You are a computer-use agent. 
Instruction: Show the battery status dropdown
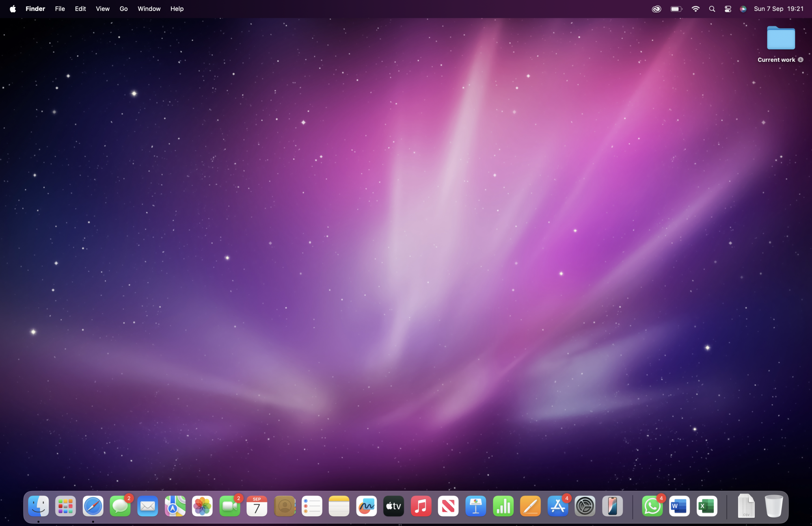click(x=676, y=9)
